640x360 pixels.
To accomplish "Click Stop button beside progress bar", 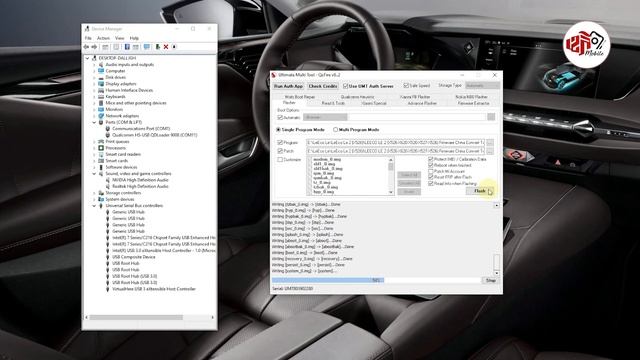I will (x=491, y=280).
